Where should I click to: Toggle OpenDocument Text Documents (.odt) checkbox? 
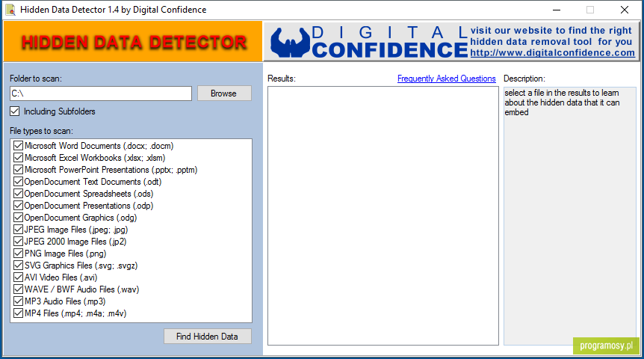[x=18, y=181]
